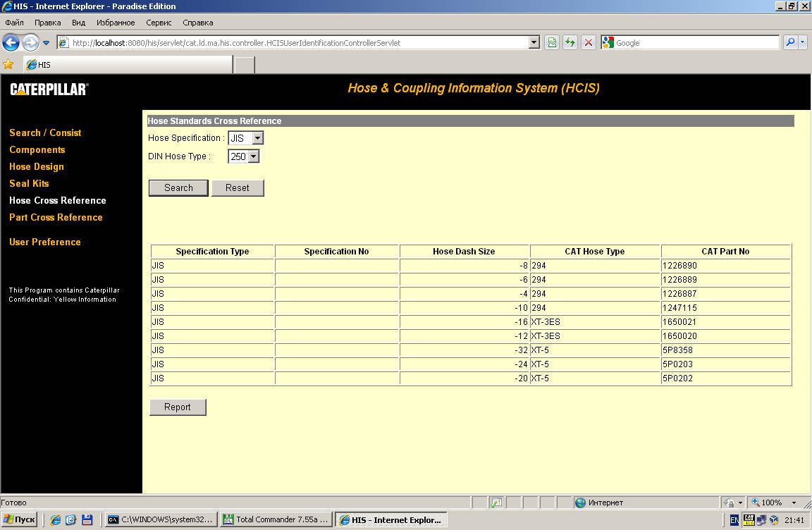Open Seal Kits page
This screenshot has width=812, height=530.
click(x=29, y=183)
